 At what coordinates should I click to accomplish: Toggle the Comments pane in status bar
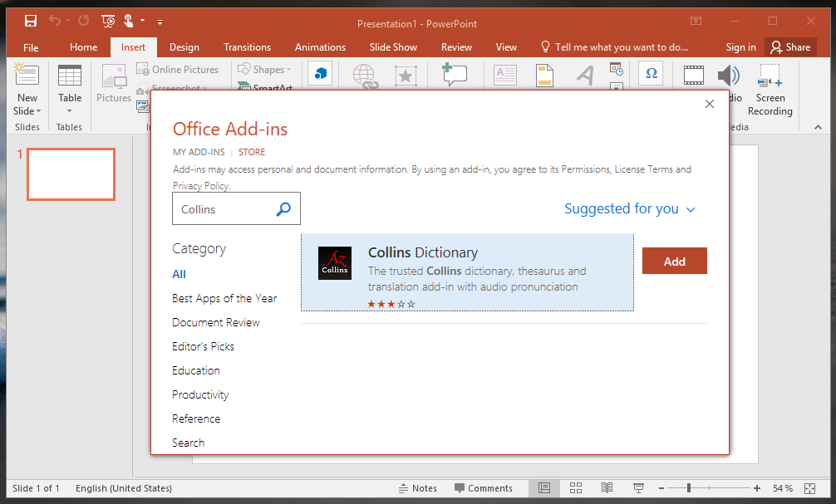[x=482, y=488]
